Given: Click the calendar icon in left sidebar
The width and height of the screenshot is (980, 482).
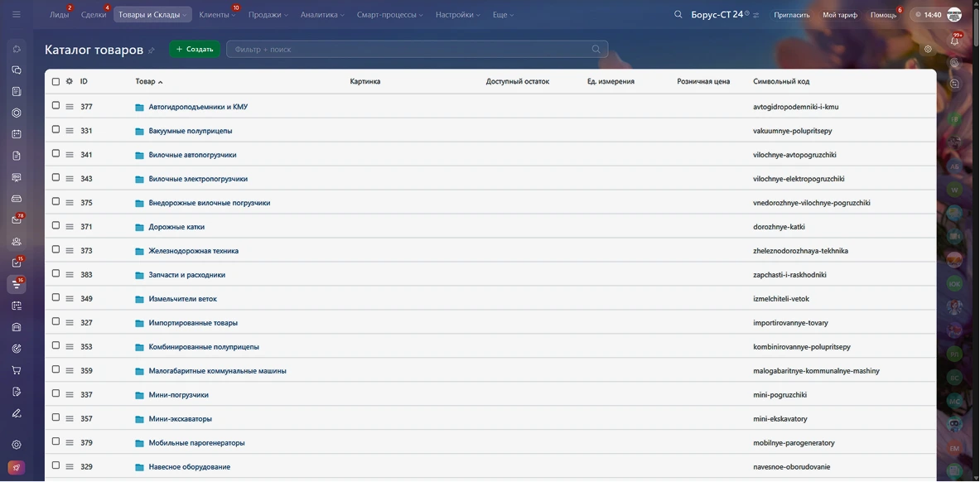Looking at the screenshot, I should [x=17, y=134].
